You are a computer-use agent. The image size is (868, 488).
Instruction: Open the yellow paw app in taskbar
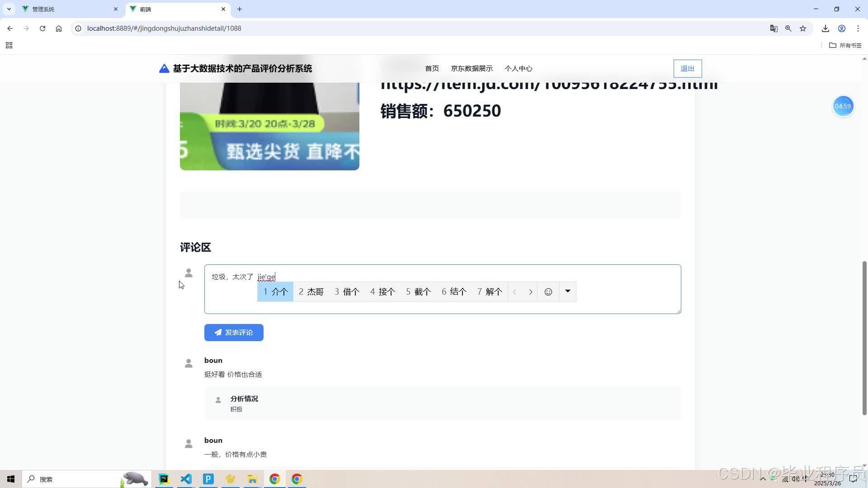click(x=230, y=479)
